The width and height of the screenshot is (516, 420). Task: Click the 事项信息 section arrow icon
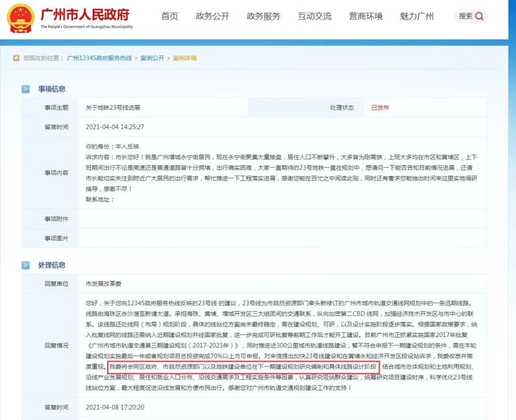pyautogui.click(x=26, y=89)
